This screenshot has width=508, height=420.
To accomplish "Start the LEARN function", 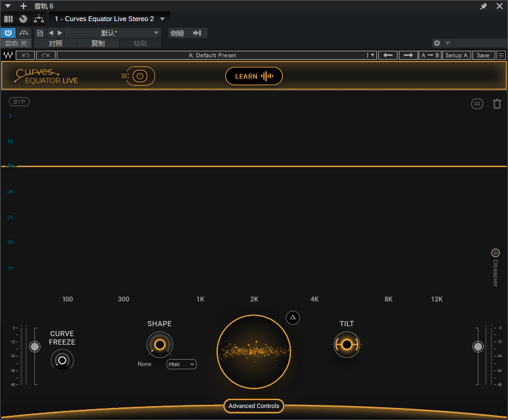I will coord(254,76).
